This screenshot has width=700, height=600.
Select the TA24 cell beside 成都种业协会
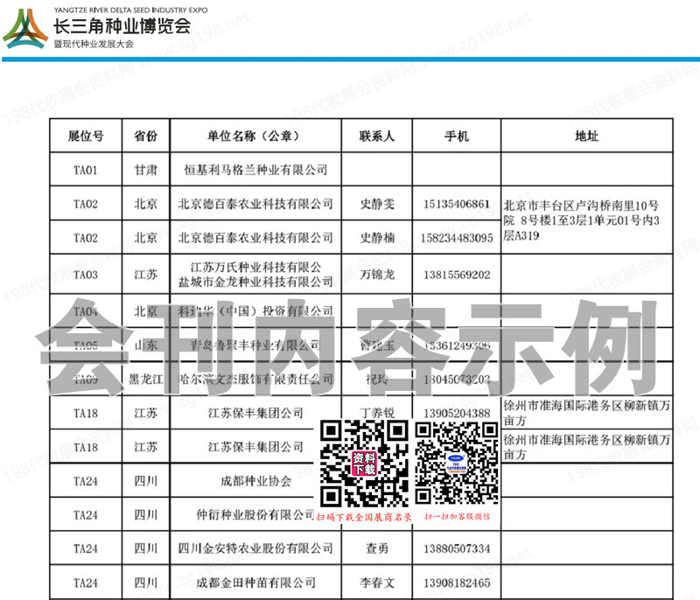(x=85, y=481)
